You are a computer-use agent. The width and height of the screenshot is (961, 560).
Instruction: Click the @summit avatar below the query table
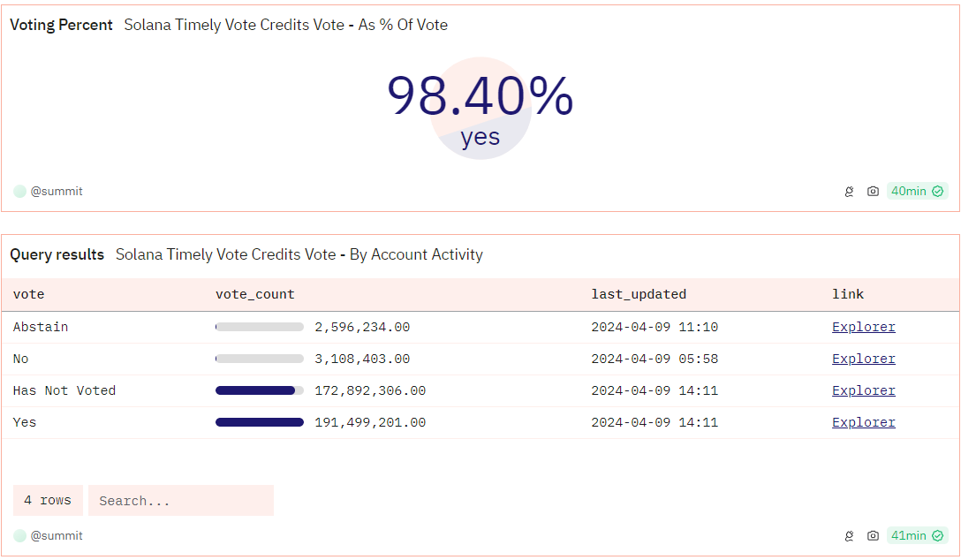click(x=19, y=535)
